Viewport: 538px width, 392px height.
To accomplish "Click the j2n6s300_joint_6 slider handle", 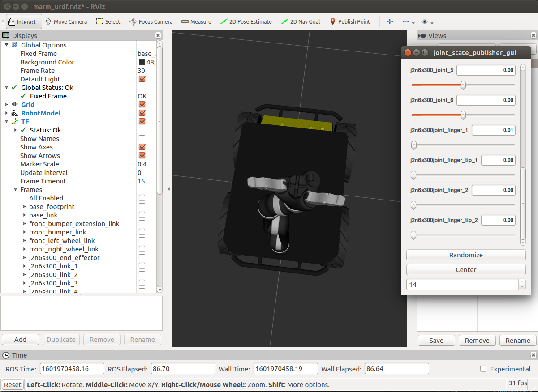I will coord(463,115).
